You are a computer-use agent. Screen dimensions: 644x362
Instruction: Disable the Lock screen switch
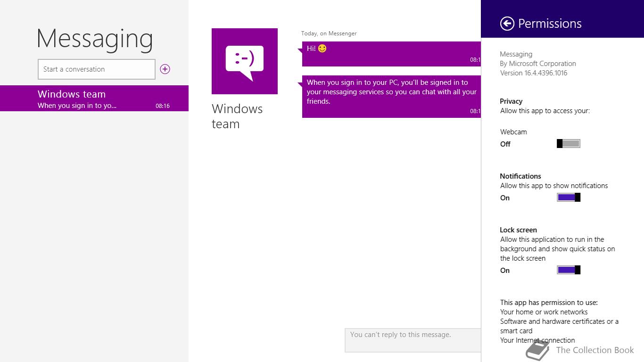pyautogui.click(x=569, y=270)
